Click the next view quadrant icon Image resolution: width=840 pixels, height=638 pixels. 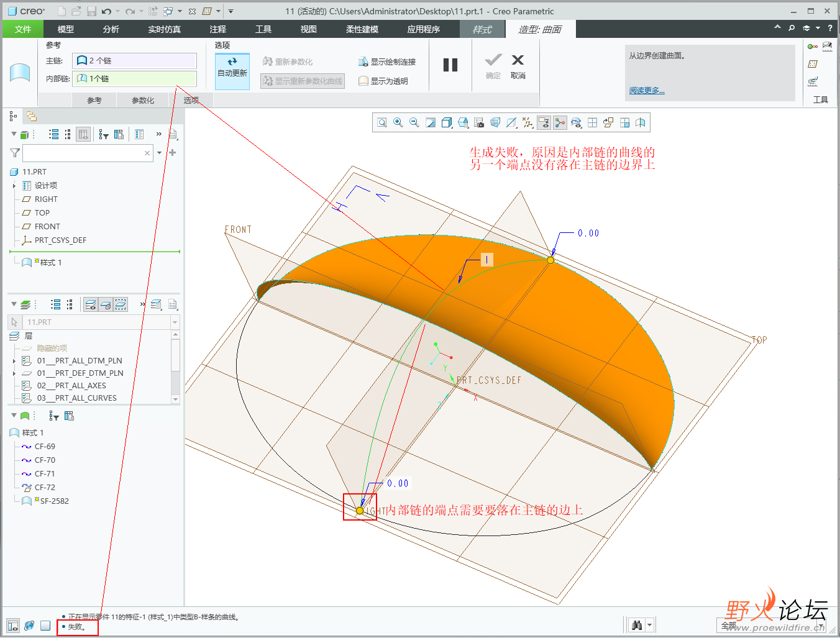624,123
